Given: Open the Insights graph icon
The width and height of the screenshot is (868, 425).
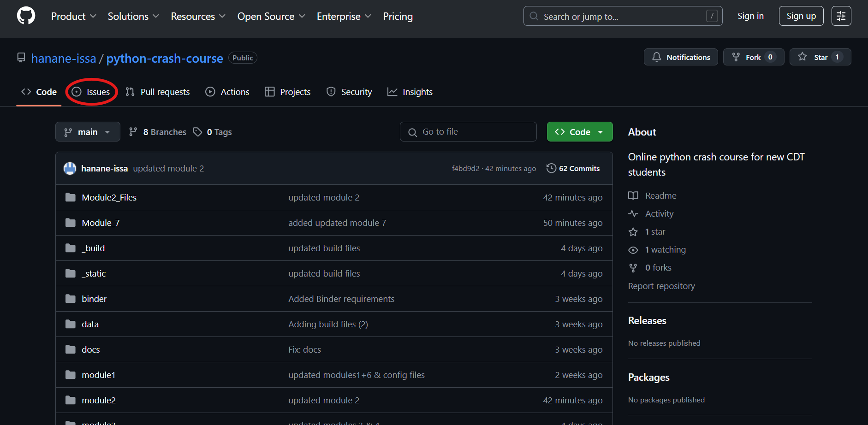Looking at the screenshot, I should 392,92.
